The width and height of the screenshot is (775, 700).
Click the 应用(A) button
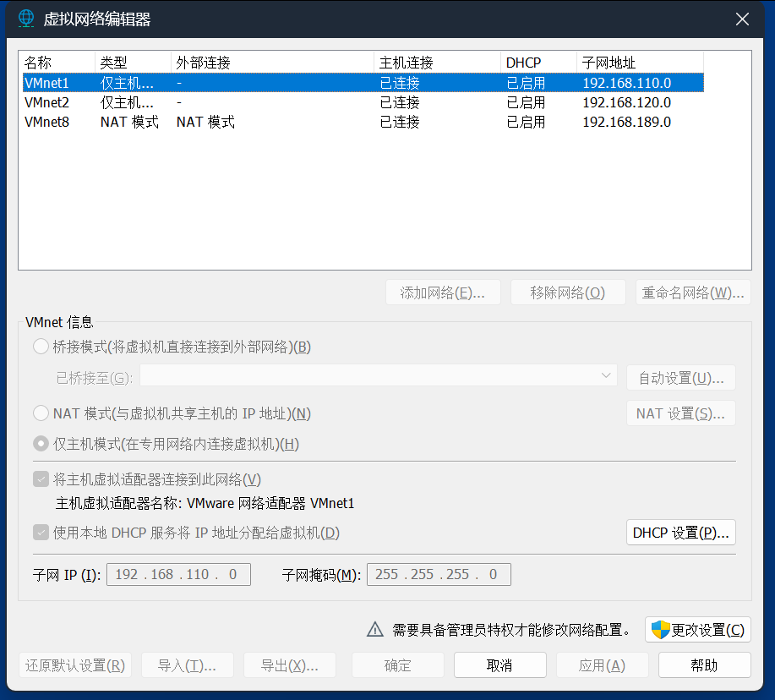click(603, 665)
